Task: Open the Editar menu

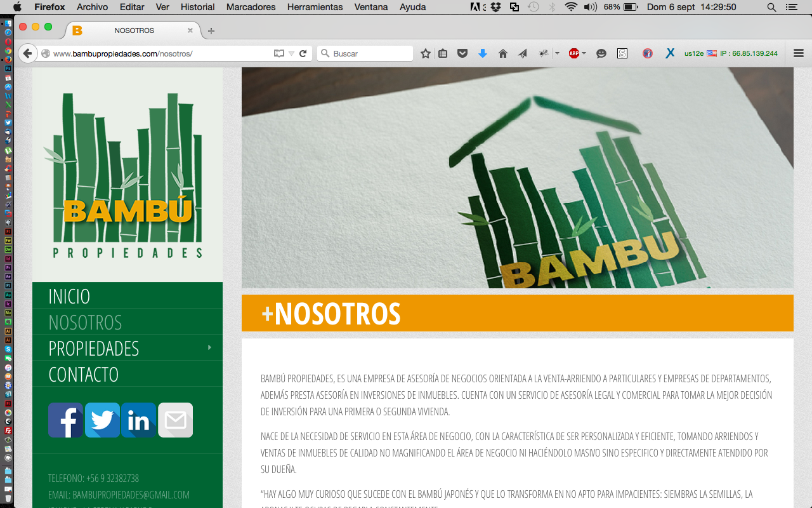Action: point(132,7)
